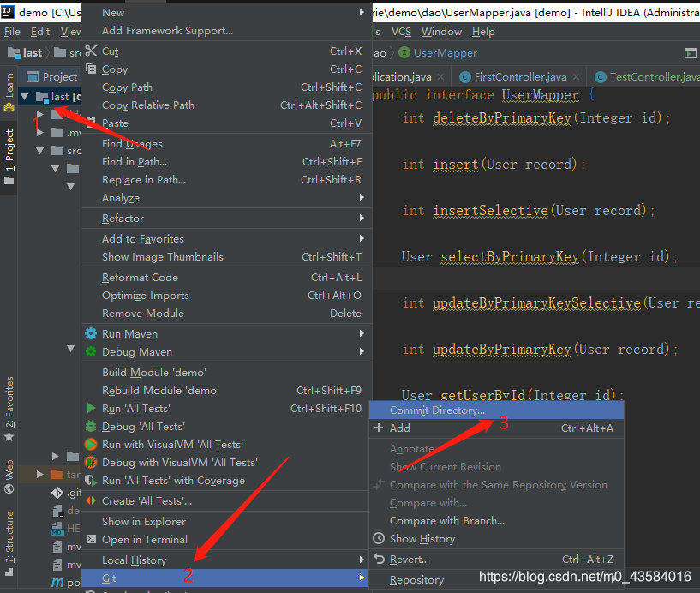Open the File menu
This screenshot has width=700, height=593.
pos(13,32)
